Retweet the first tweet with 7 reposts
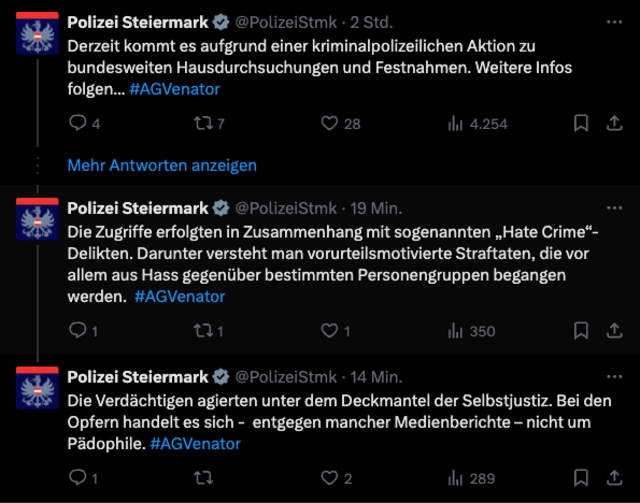640x503 pixels. [205, 124]
